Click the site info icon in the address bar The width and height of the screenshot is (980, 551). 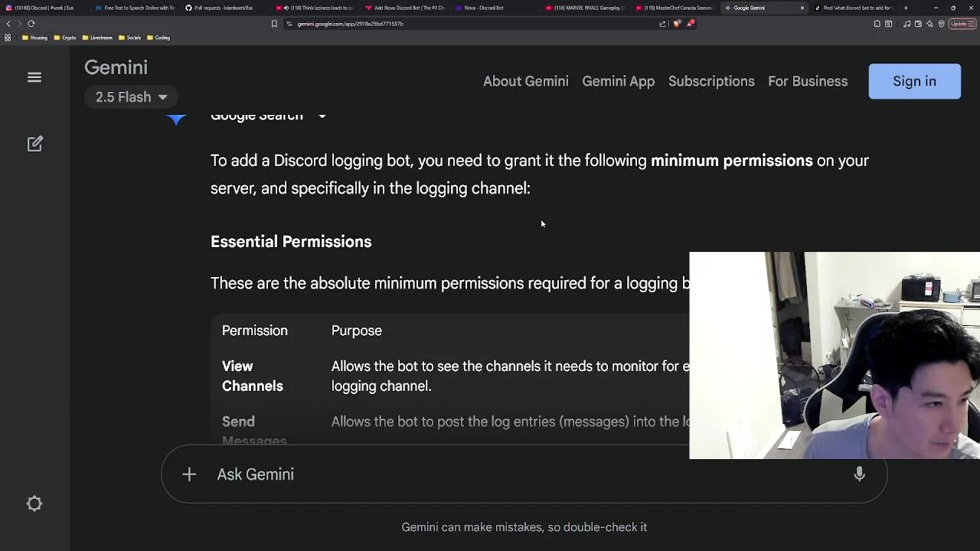[x=289, y=24]
